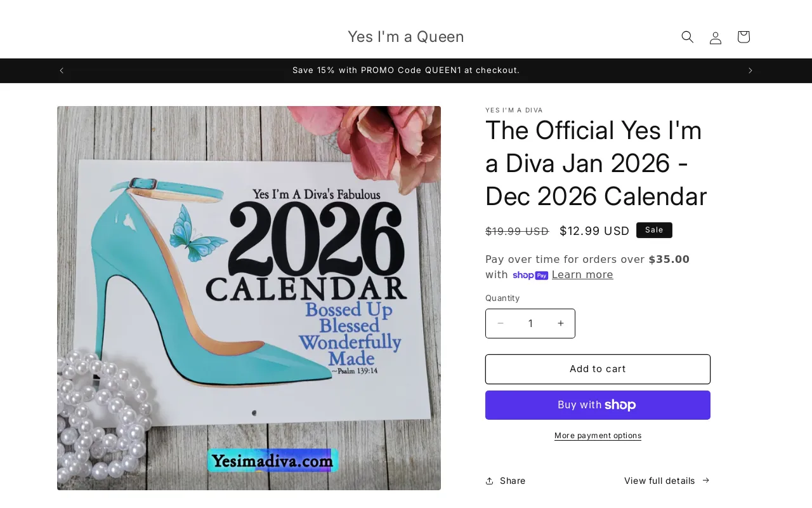This screenshot has width=812, height=508.
Task: Open More payment options
Action: [598, 436]
